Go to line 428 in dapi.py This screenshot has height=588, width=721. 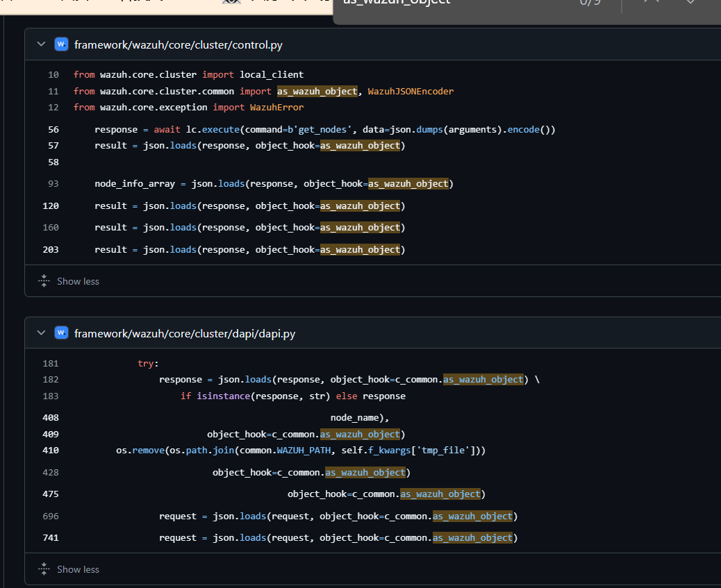tap(51, 472)
